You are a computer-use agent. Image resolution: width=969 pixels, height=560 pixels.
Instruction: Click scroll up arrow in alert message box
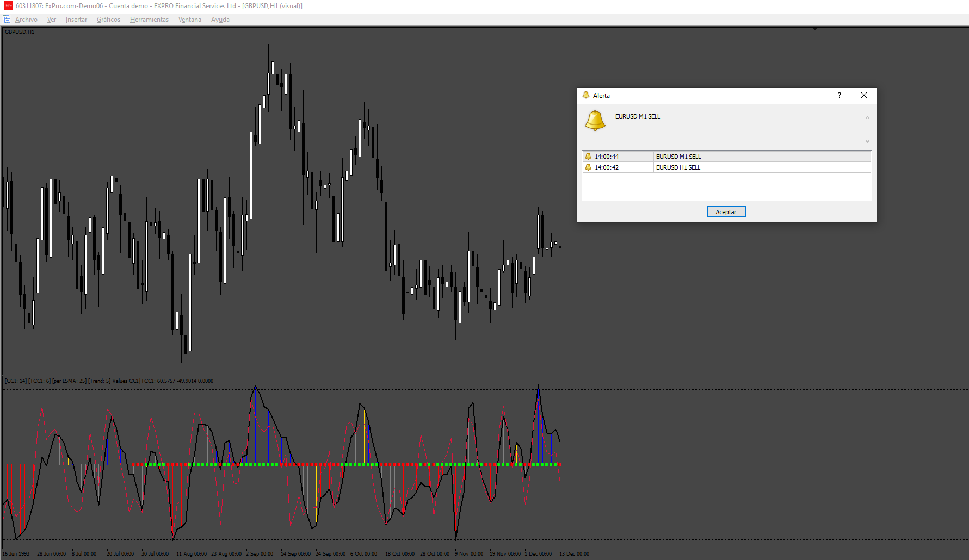[867, 117]
